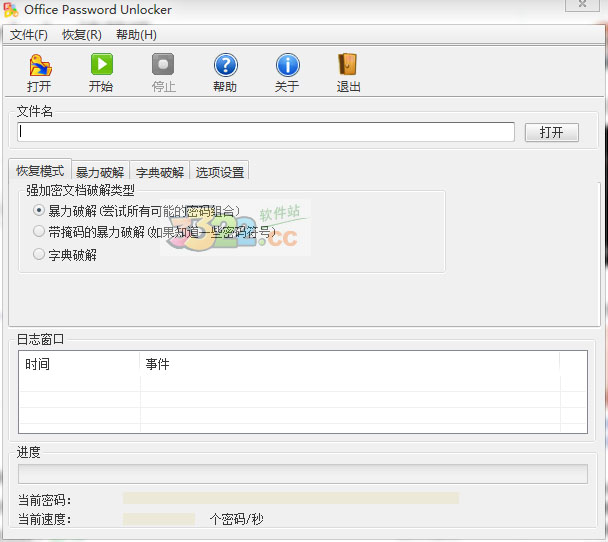Click the 时间 column header in the log
Viewport: 608px width, 542px height.
pyautogui.click(x=79, y=364)
